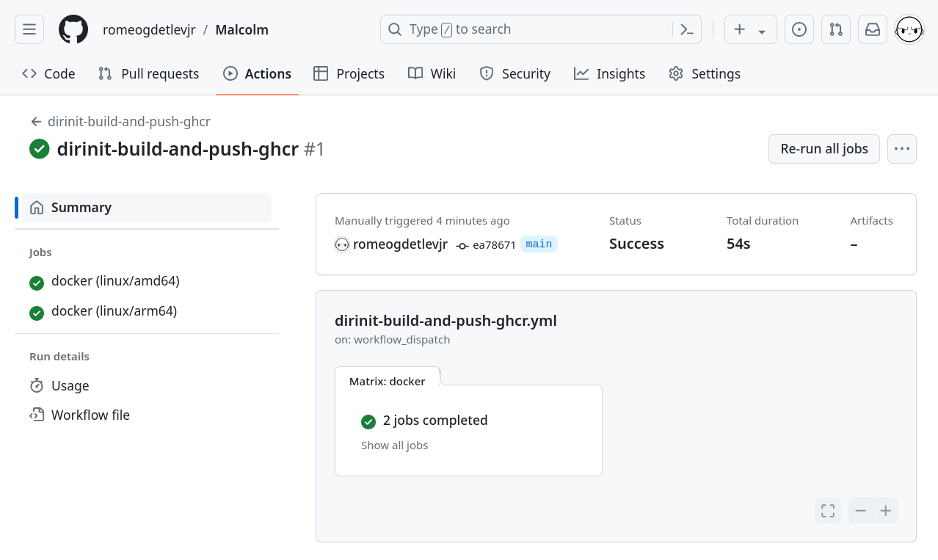Expand the create new dropdown arrow
The width and height of the screenshot is (938, 560).
click(763, 31)
